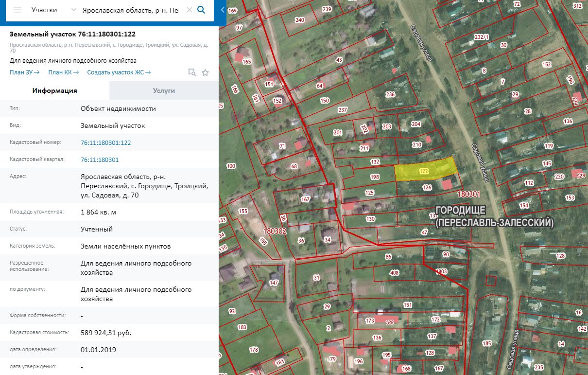Run search with magnifier icon

[x=201, y=10]
